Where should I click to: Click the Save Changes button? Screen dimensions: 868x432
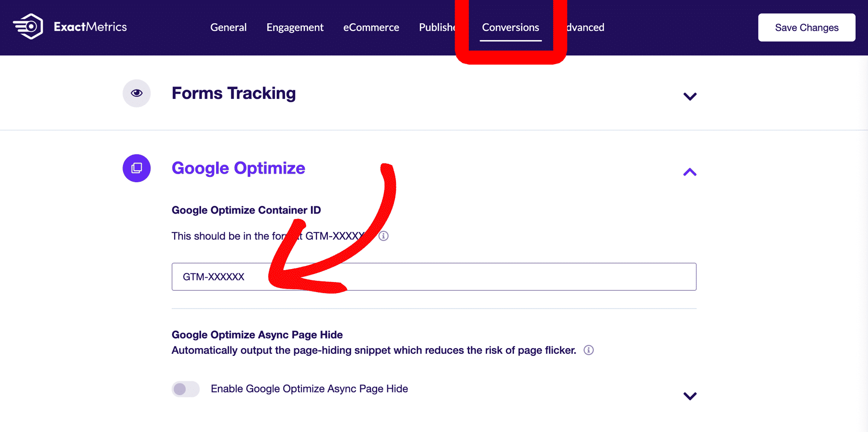[807, 27]
